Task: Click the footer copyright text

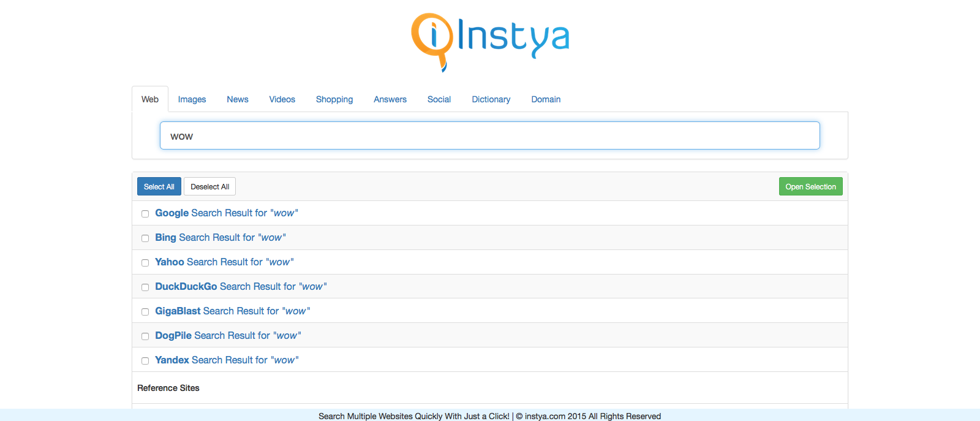Action: pos(490,416)
